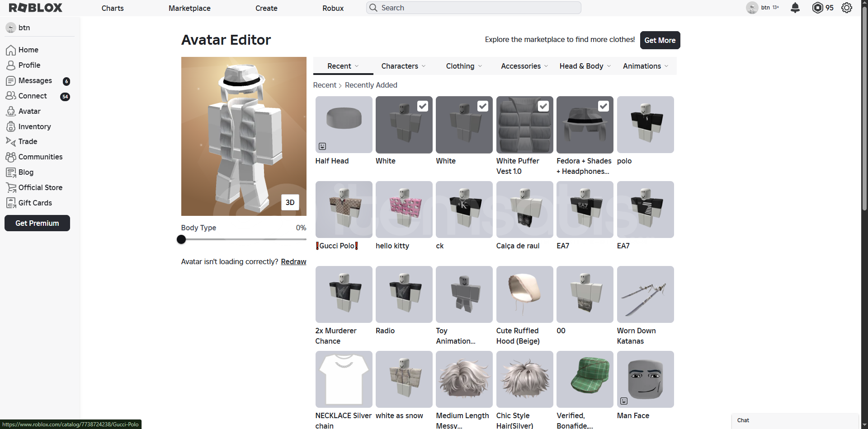
Task: Open the notifications bell icon
Action: [x=795, y=8]
